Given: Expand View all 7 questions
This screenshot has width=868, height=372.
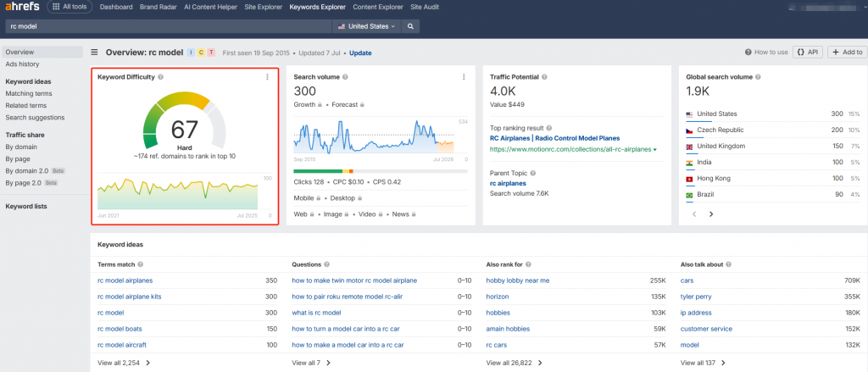Looking at the screenshot, I should click(311, 364).
